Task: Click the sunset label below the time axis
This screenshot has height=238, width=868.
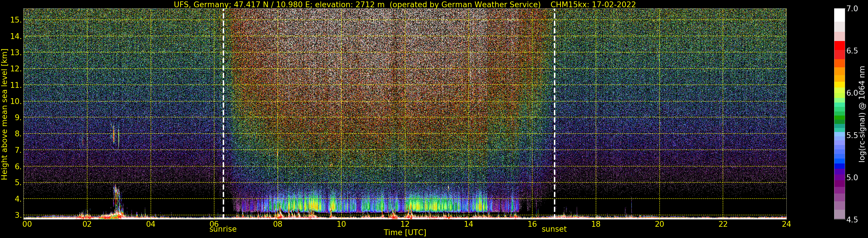Action: 554,229
